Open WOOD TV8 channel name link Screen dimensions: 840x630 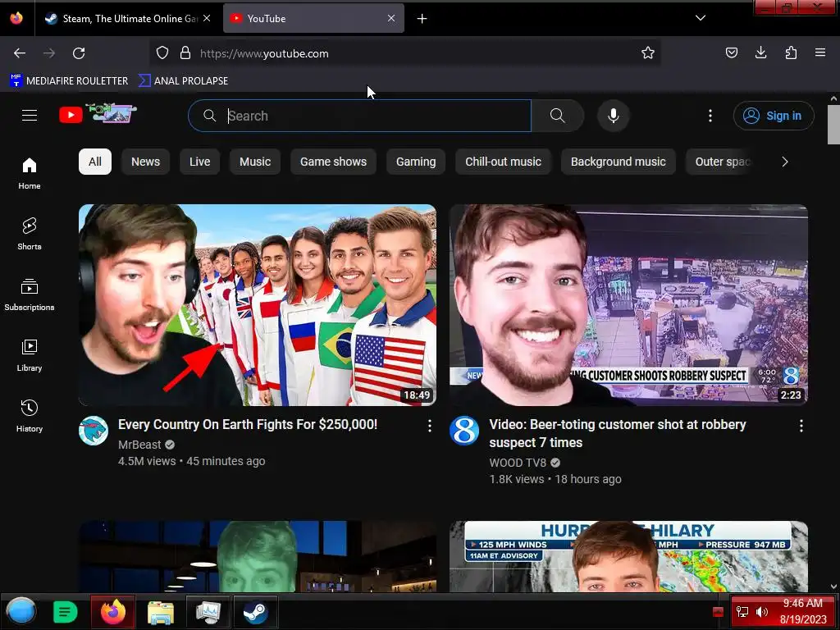[518, 463]
